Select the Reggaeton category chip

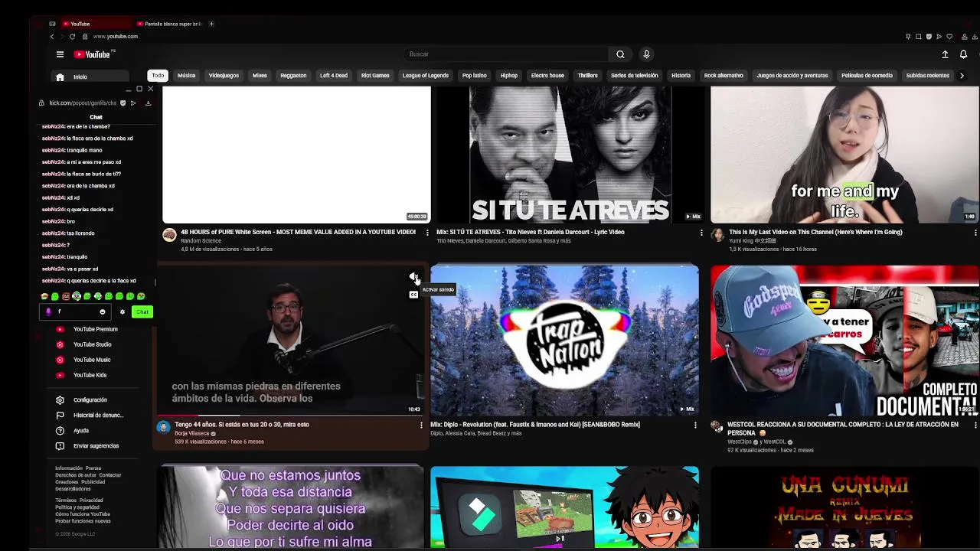pos(293,76)
